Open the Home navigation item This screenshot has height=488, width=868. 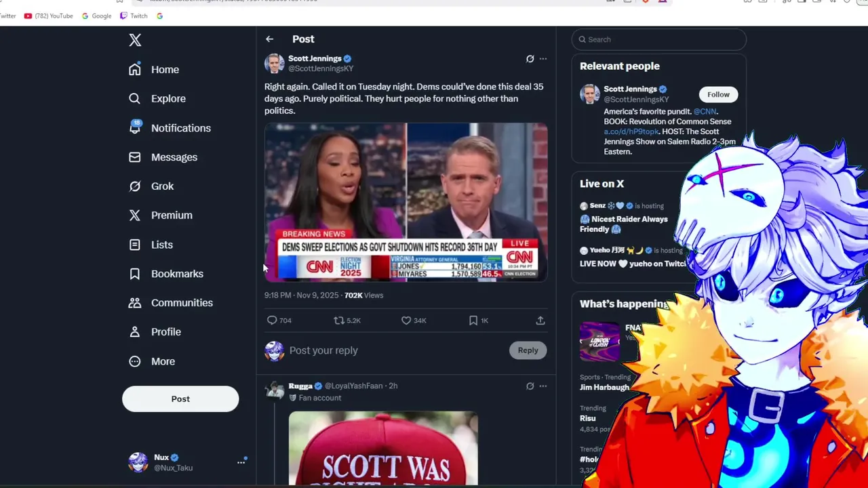(155, 70)
